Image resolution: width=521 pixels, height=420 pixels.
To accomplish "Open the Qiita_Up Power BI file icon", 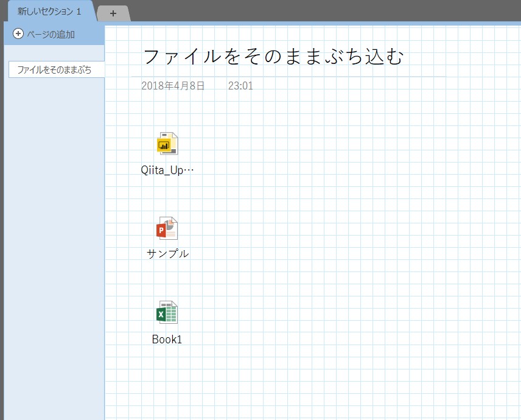I will (167, 144).
